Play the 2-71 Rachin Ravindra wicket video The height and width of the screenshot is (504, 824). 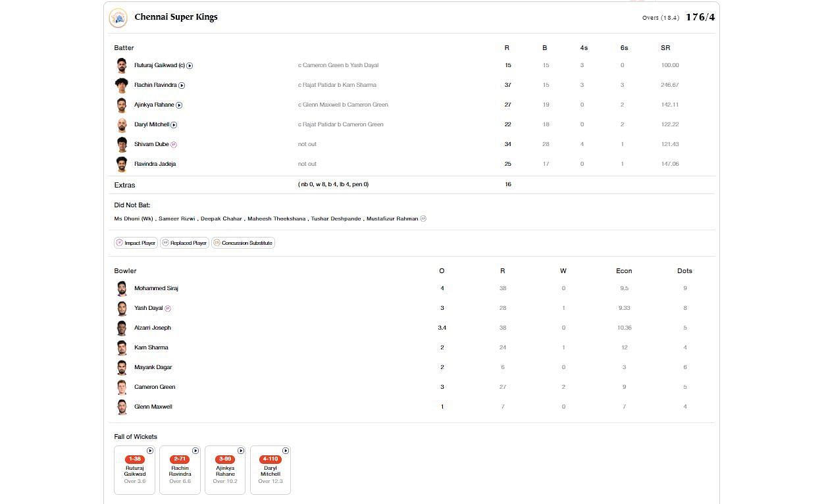[195, 451]
